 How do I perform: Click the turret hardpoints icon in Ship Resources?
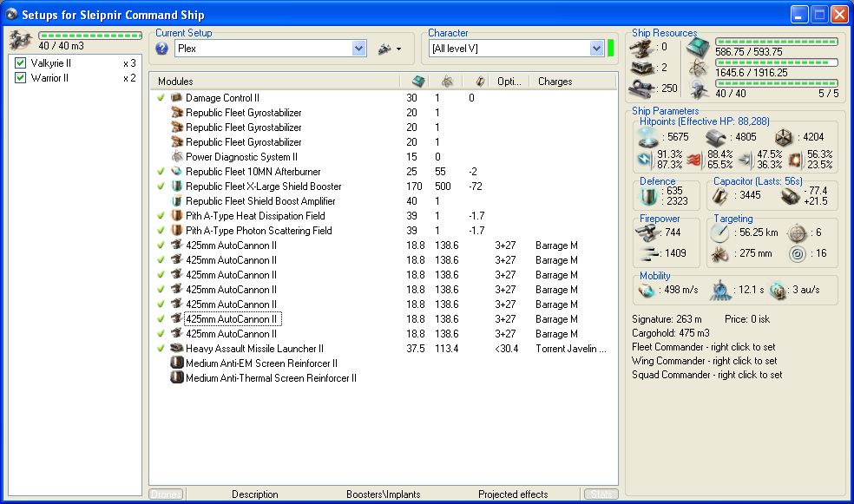641,48
